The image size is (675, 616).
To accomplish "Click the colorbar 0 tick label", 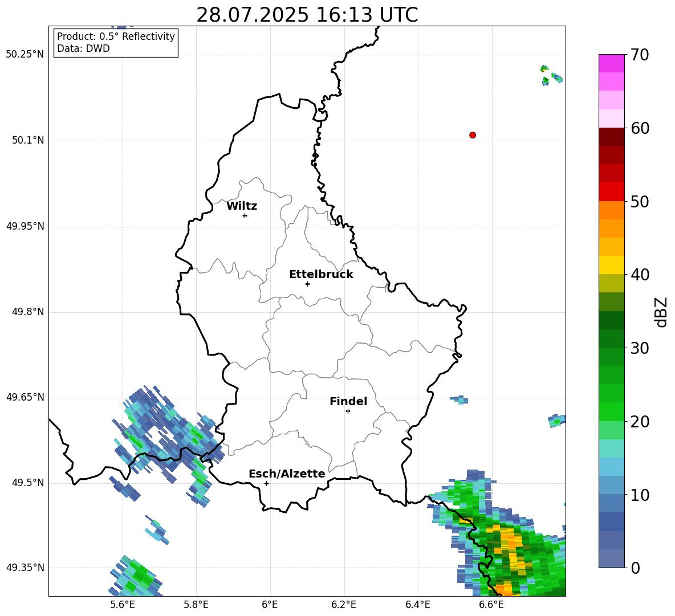I will (x=636, y=568).
